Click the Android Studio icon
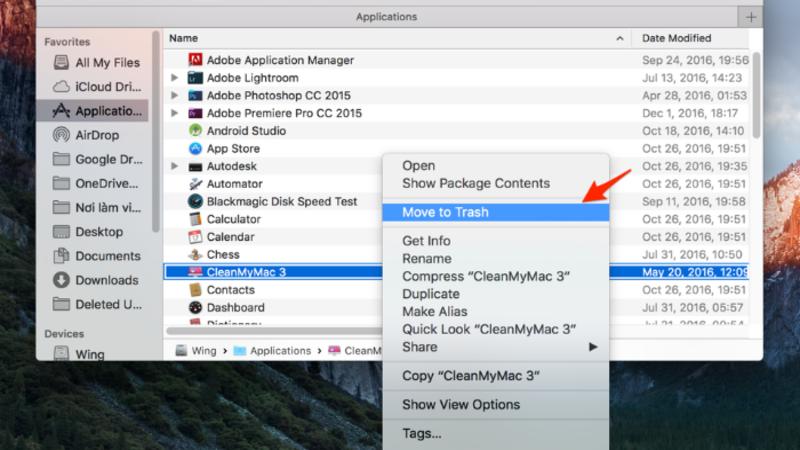Image resolution: width=800 pixels, height=450 pixels. 195,131
